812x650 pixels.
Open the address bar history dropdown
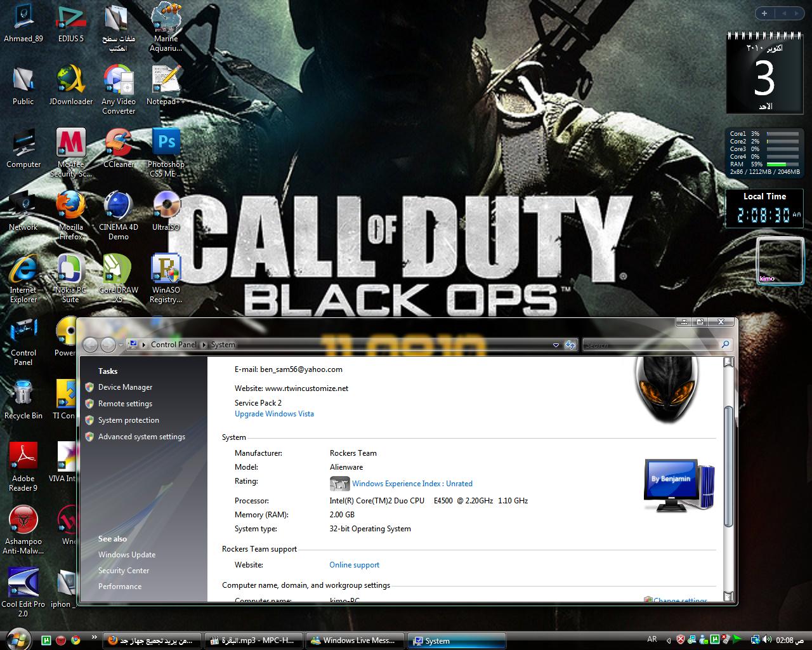pyautogui.click(x=556, y=345)
